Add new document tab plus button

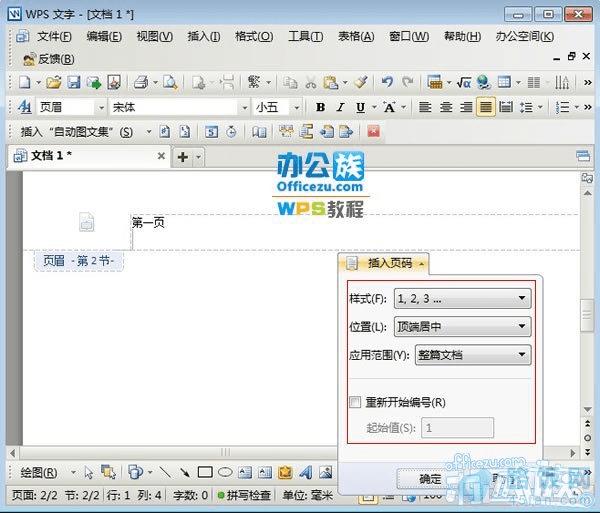(x=183, y=157)
